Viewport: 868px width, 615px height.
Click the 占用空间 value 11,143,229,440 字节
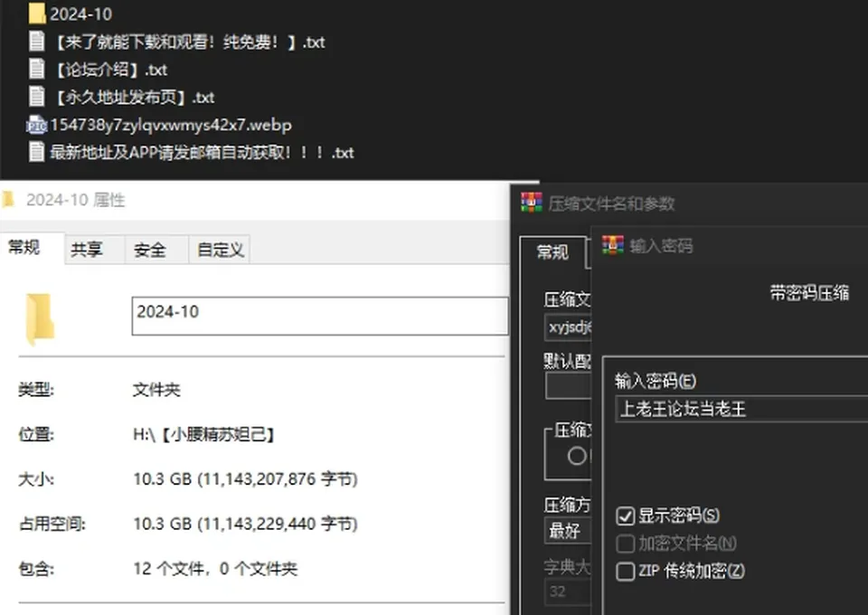[x=245, y=524]
